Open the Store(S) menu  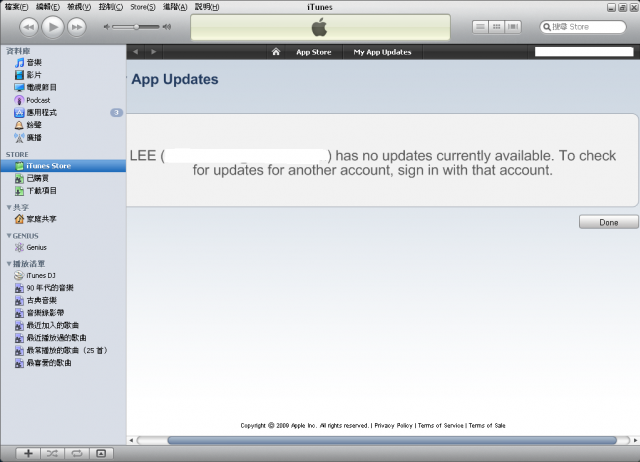click(143, 7)
